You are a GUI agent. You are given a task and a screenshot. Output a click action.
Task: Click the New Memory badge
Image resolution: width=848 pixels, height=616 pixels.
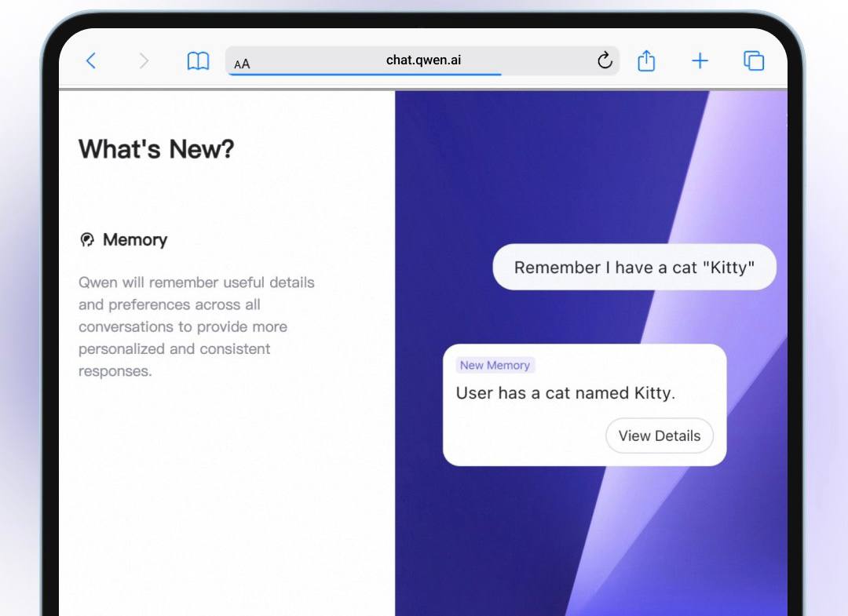(495, 365)
